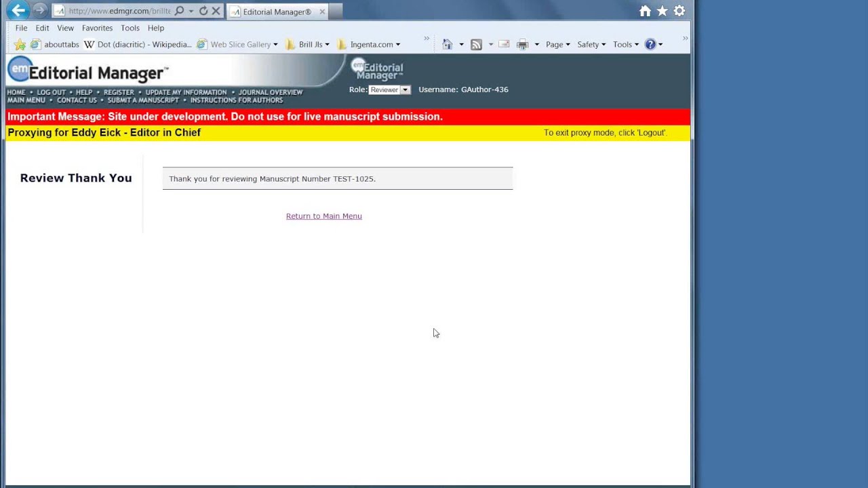Viewport: 868px width, 488px height.
Task: Open the Role Reviewer dropdown
Action: [x=389, y=89]
